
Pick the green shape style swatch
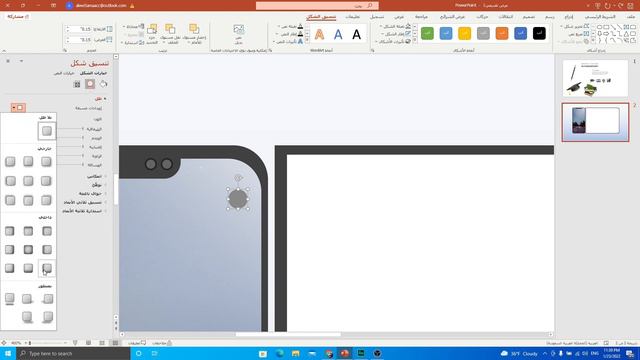pos(427,33)
